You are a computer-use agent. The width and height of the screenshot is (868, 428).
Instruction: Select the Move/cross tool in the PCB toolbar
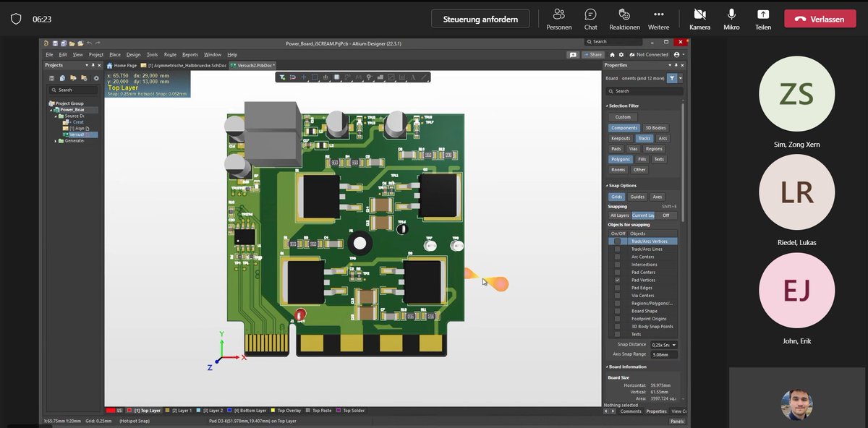(x=303, y=77)
